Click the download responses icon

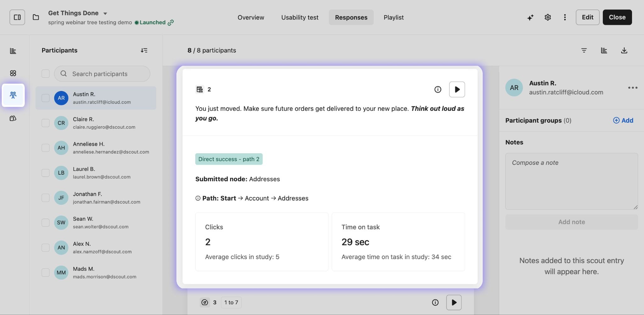(624, 50)
